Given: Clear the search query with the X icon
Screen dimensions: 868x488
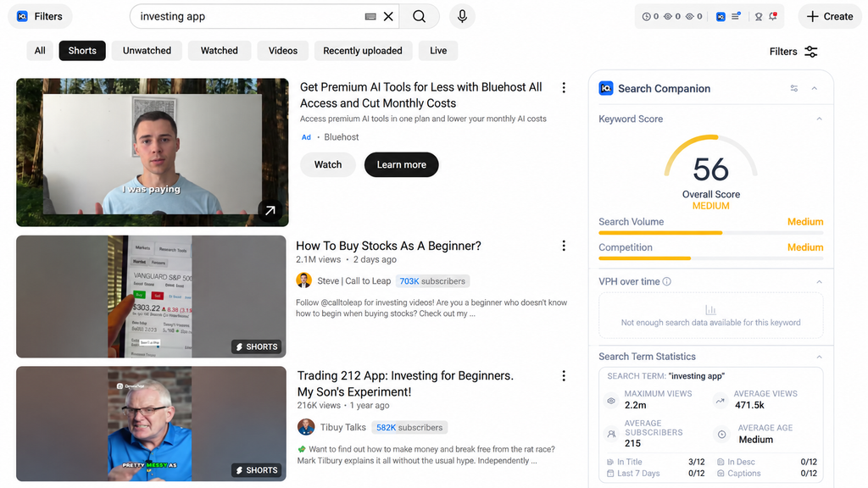Looking at the screenshot, I should (388, 17).
